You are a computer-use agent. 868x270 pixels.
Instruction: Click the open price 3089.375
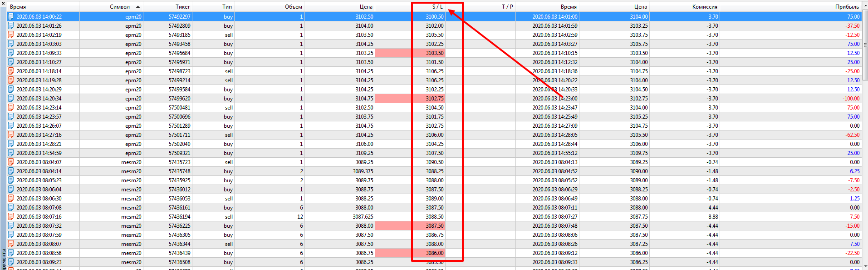(x=363, y=171)
